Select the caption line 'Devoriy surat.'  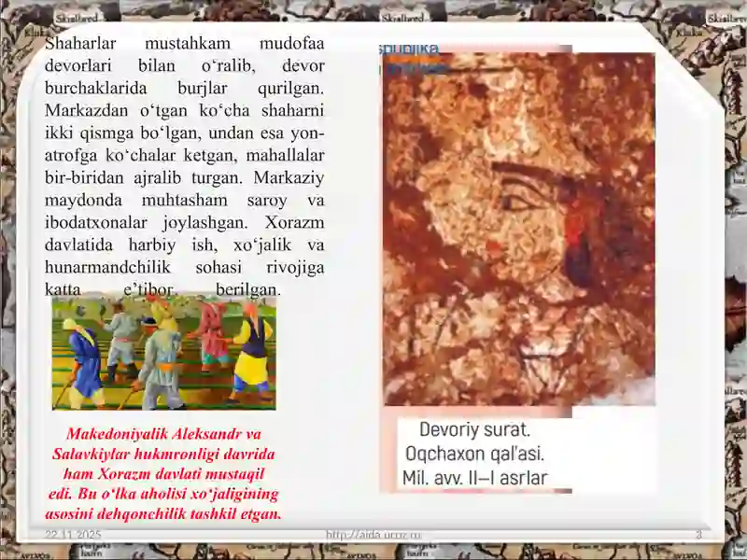[x=474, y=429]
